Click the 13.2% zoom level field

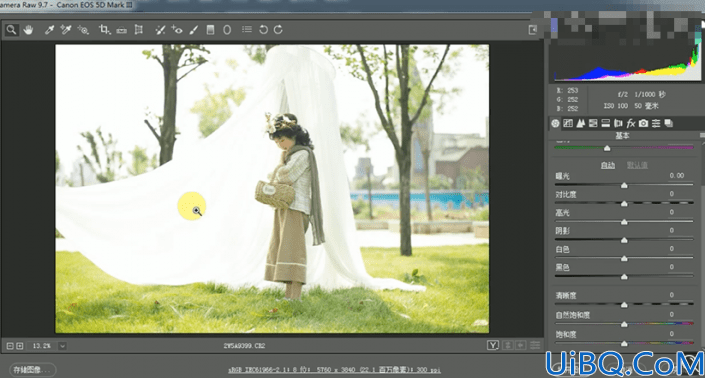(x=42, y=346)
